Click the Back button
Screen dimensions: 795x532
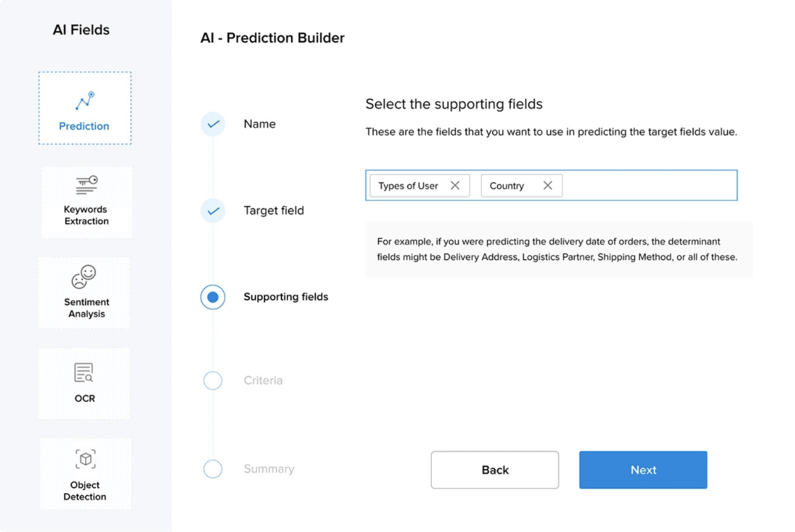pos(495,469)
